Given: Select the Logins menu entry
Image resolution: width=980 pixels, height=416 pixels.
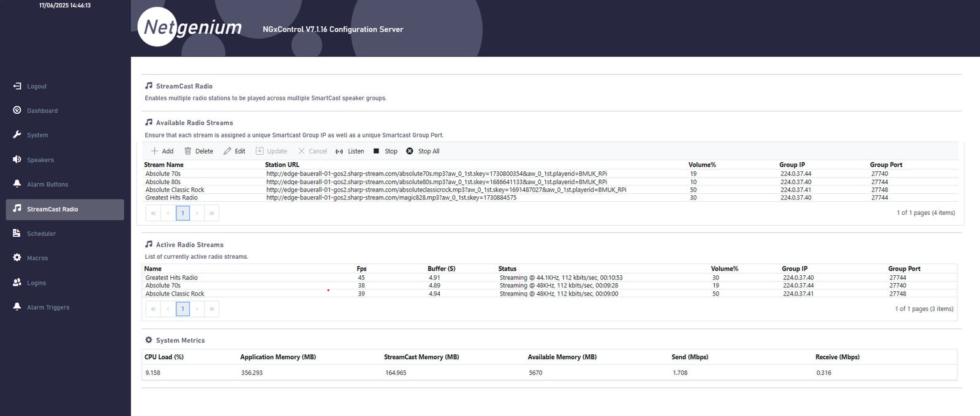Looking at the screenshot, I should [x=36, y=283].
